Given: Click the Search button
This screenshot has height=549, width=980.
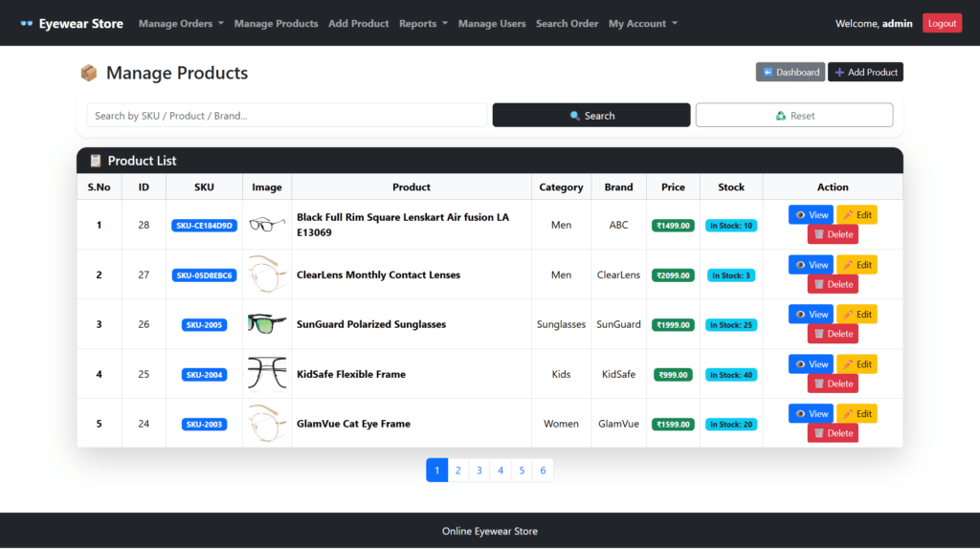Looking at the screenshot, I should [x=591, y=116].
